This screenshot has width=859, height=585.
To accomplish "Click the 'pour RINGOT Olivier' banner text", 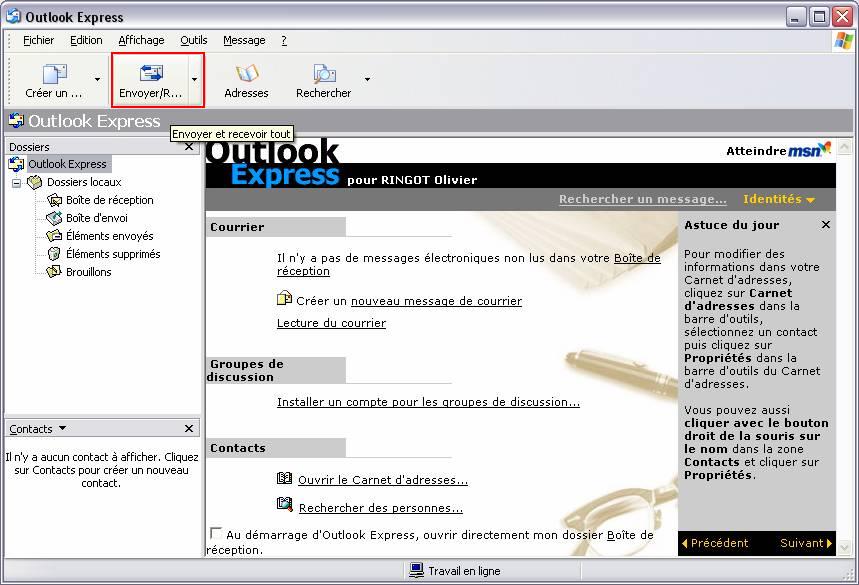I will (412, 180).
